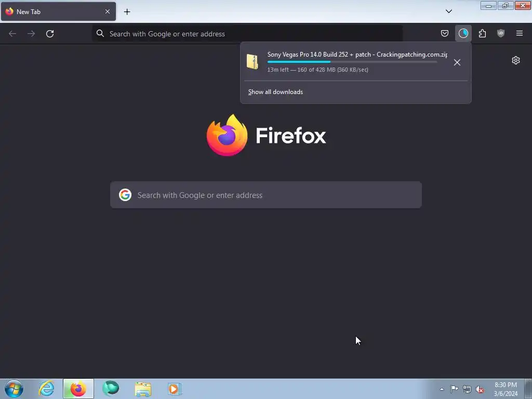This screenshot has height=399, width=532.
Task: Click the zip file icon in downloads panel
Action: point(252,62)
